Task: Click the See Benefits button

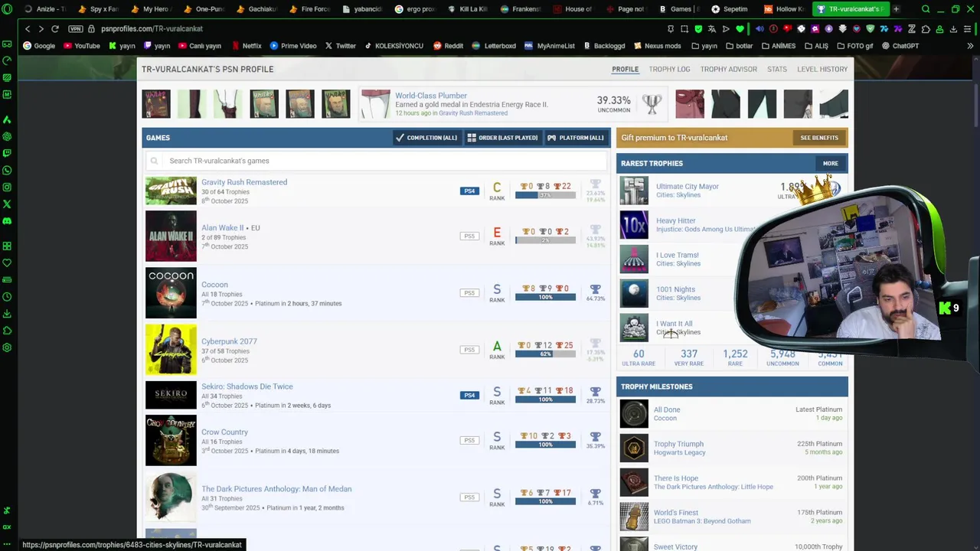Action: point(819,138)
